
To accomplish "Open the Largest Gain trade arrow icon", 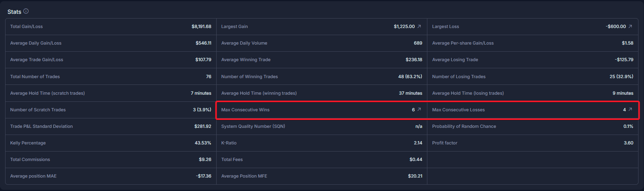I will click(x=419, y=26).
